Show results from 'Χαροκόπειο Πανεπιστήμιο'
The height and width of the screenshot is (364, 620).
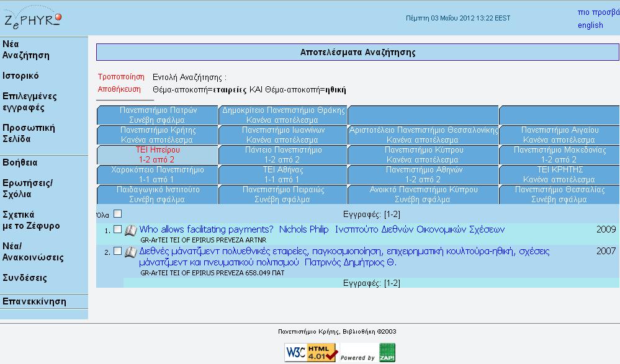(158, 174)
